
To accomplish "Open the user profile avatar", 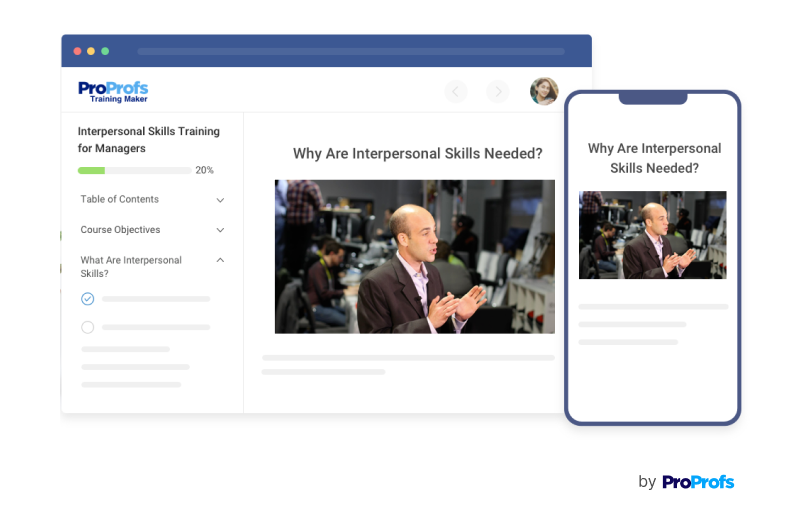I will tap(544, 91).
